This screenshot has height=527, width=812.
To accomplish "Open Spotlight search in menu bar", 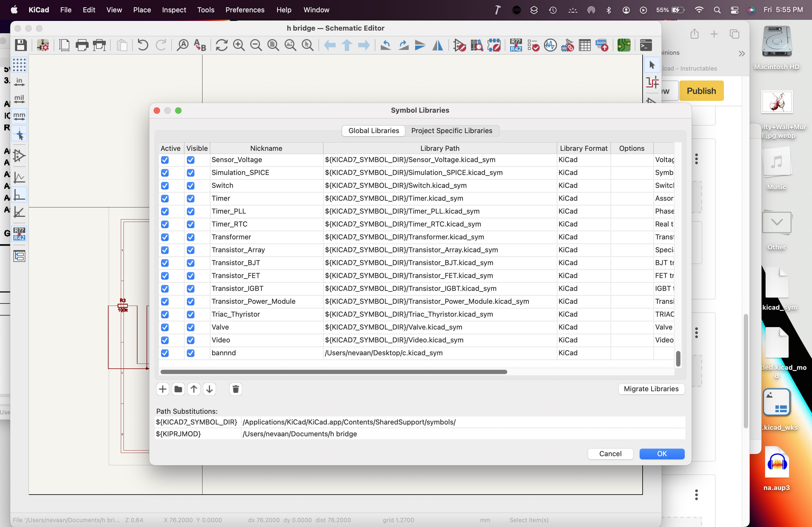I will click(717, 10).
